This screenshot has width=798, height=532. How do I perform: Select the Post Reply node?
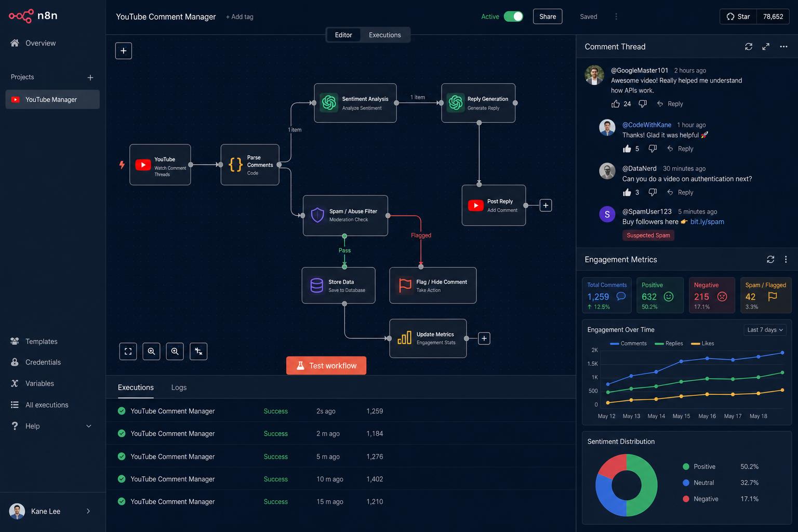[x=494, y=205]
